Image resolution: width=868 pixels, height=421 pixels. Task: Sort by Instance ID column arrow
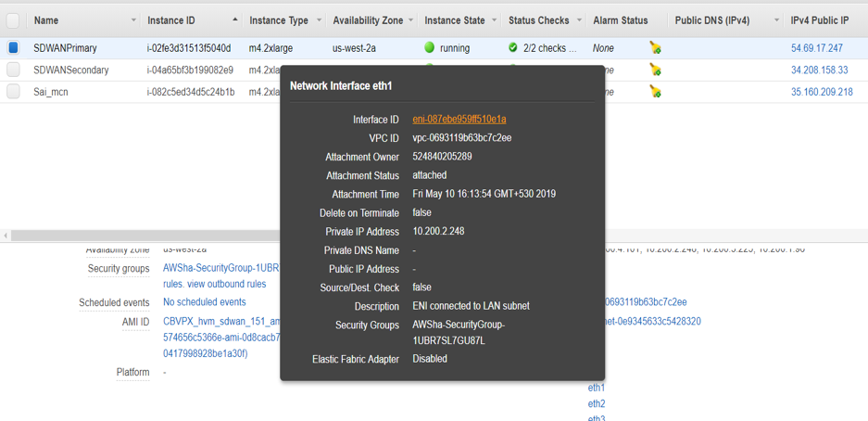pos(235,20)
